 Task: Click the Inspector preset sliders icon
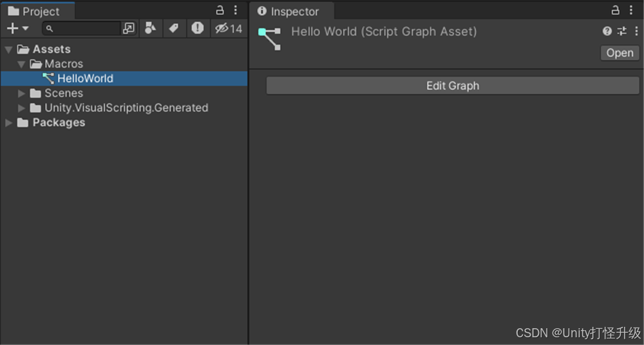pyautogui.click(x=621, y=31)
